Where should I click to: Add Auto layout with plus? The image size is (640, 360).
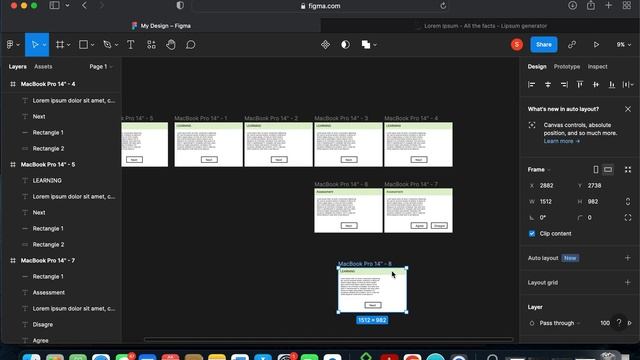pyautogui.click(x=628, y=258)
